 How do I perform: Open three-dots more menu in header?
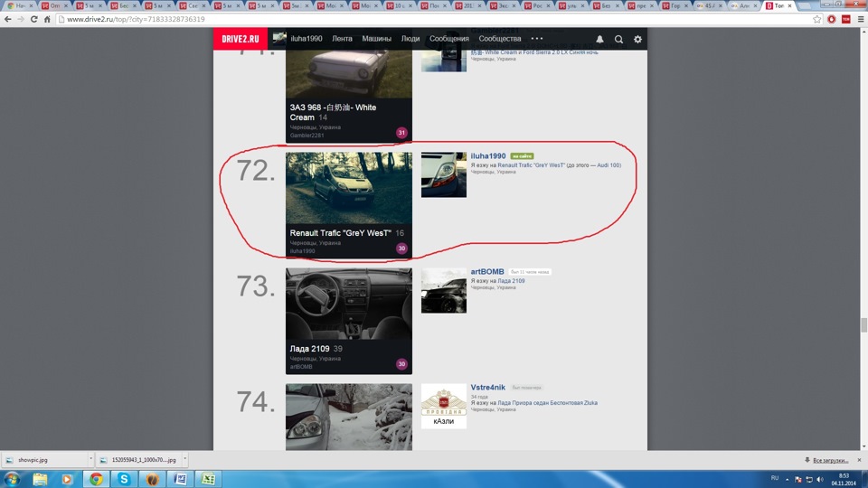tap(536, 39)
